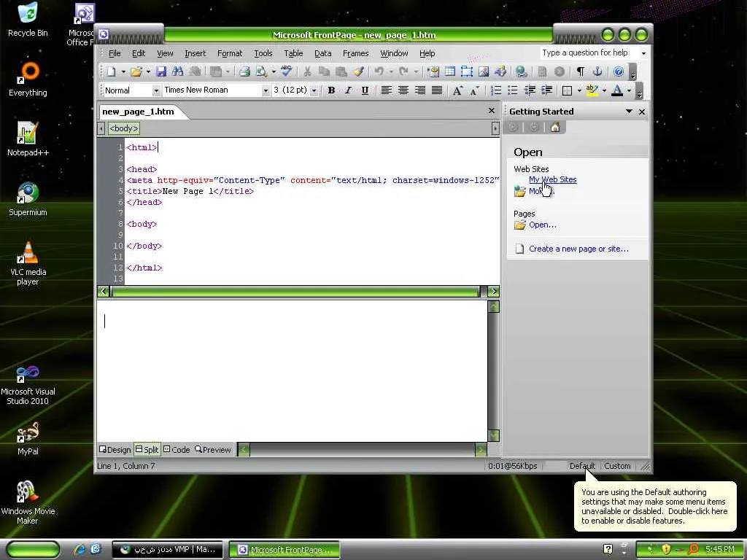Toggle Italic formatting

coord(348,90)
